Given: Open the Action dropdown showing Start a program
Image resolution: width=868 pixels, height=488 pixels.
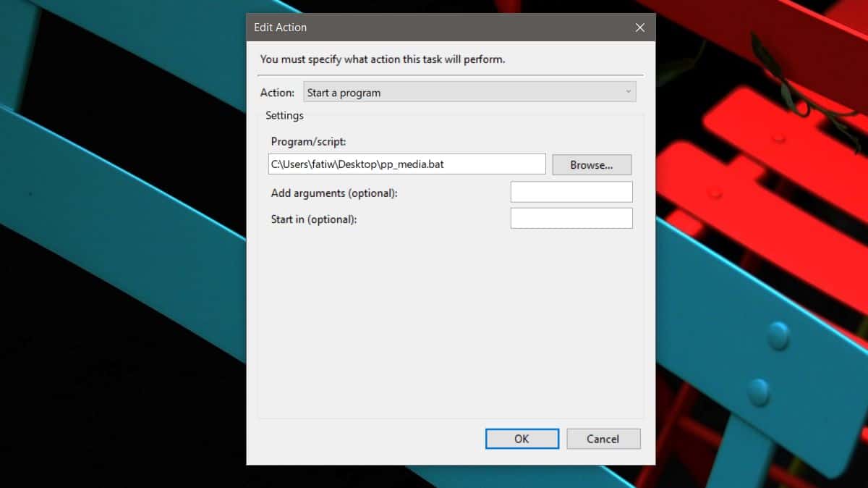Looking at the screenshot, I should pos(469,92).
